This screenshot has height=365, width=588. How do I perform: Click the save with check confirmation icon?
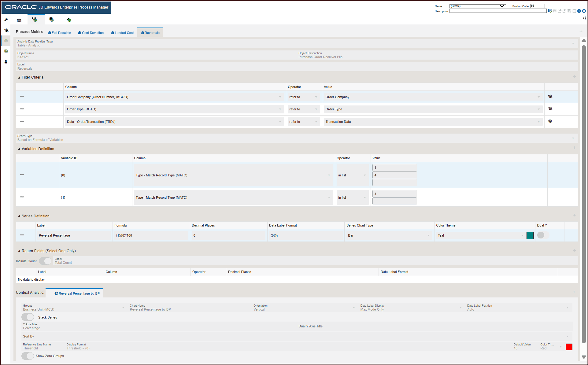pyautogui.click(x=549, y=11)
